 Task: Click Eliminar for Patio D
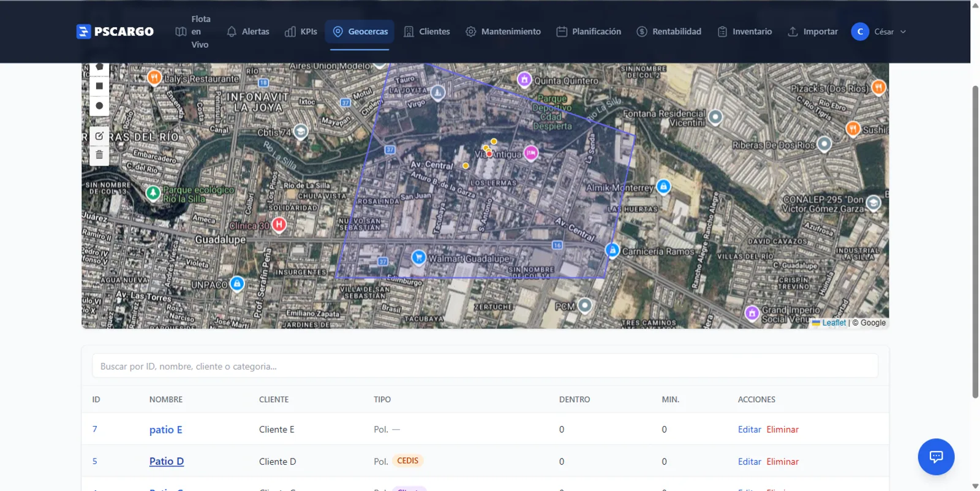782,462
